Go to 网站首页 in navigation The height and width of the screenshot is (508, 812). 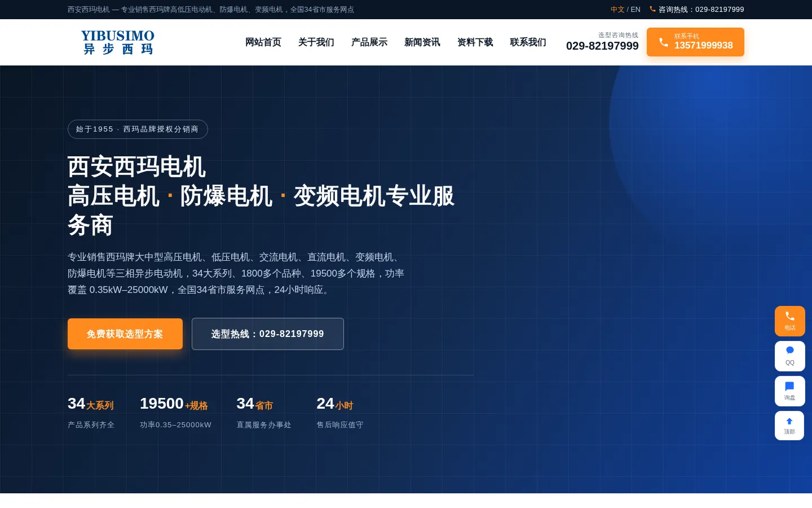(263, 42)
